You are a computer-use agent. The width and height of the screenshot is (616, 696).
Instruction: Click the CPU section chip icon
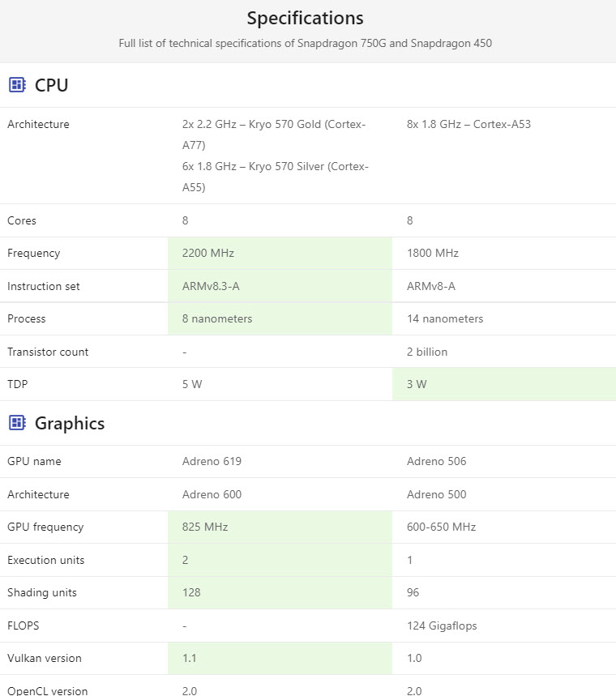[17, 85]
